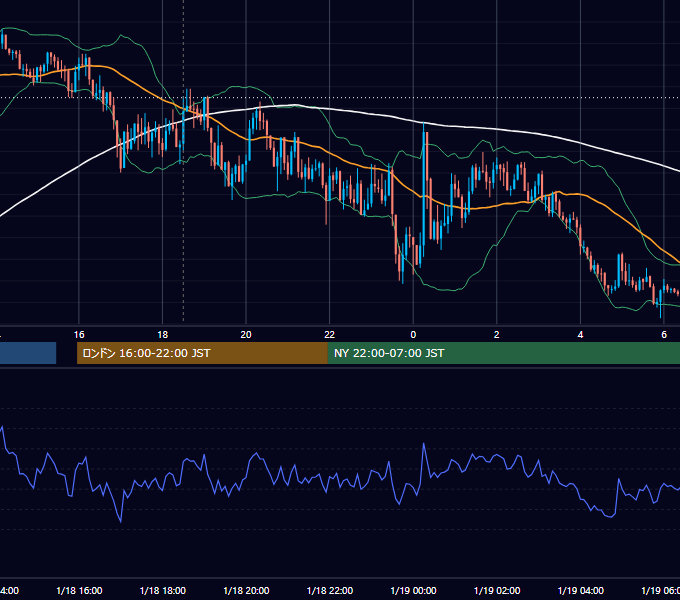The height and width of the screenshot is (600, 680).
Task: Click the 22 label on the price chart time axis
Action: (x=330, y=335)
